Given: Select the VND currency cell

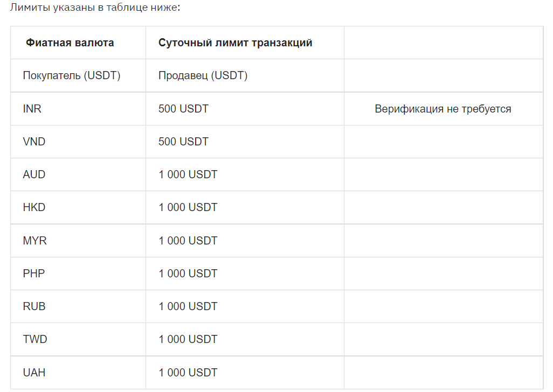Looking at the screenshot, I should coord(33,142).
